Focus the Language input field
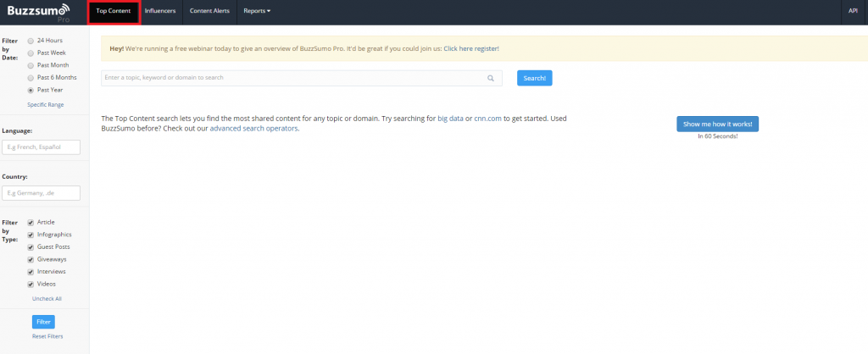The width and height of the screenshot is (868, 354). pyautogui.click(x=42, y=147)
